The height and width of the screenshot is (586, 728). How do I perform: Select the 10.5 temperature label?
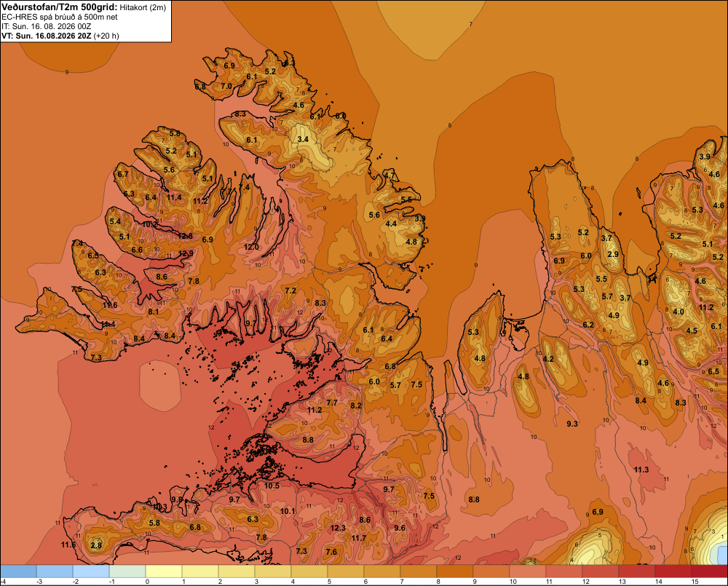click(x=272, y=486)
